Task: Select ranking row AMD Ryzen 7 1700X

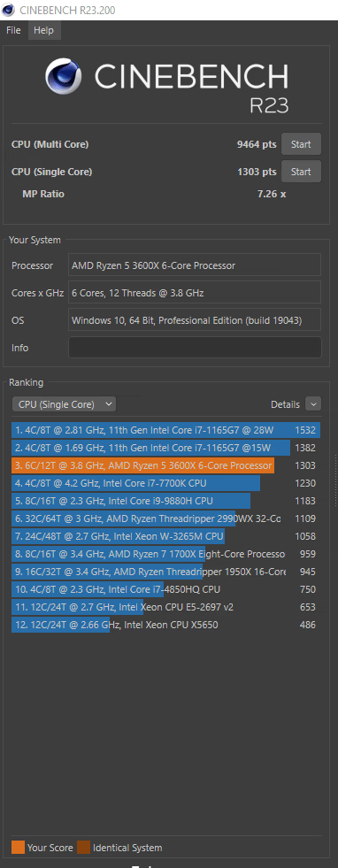Action: coord(166,554)
